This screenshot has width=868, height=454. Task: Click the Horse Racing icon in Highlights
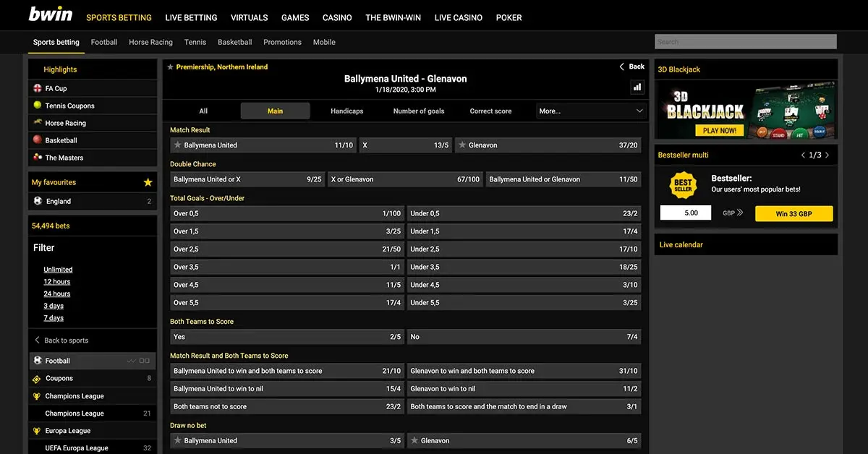coord(38,123)
